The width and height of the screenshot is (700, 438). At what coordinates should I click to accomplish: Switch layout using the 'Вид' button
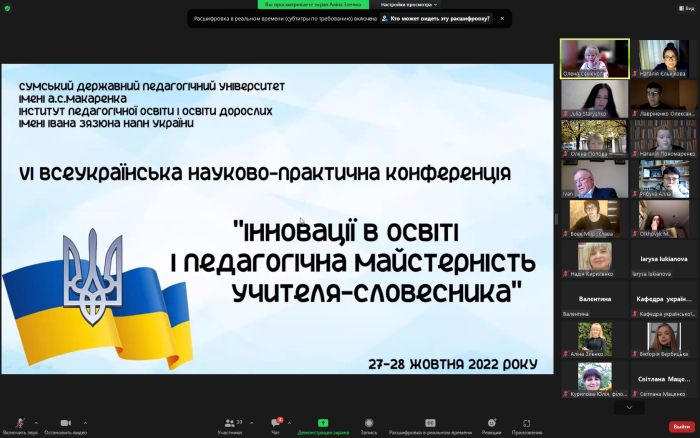click(x=687, y=5)
